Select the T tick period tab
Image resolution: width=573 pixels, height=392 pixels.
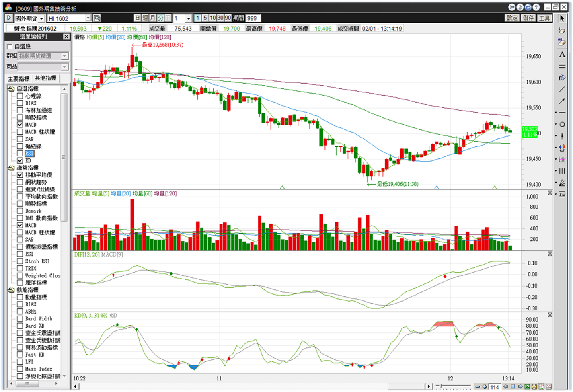tap(168, 18)
